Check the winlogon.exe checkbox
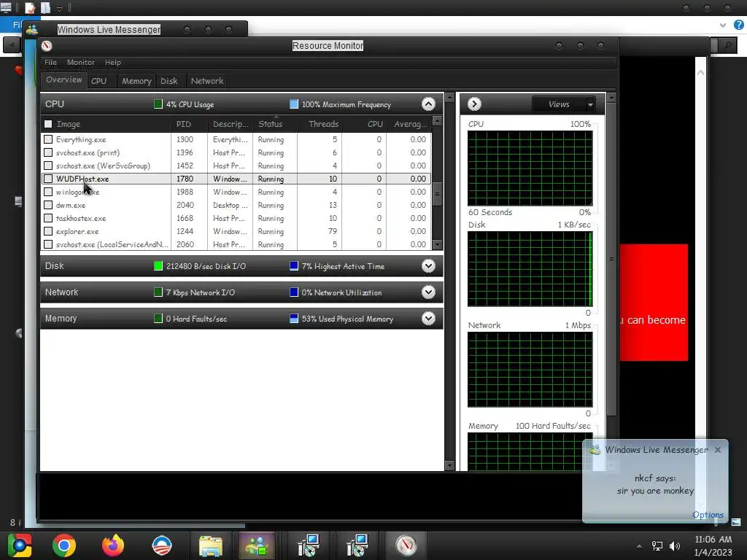This screenshot has width=747, height=560. pyautogui.click(x=48, y=192)
